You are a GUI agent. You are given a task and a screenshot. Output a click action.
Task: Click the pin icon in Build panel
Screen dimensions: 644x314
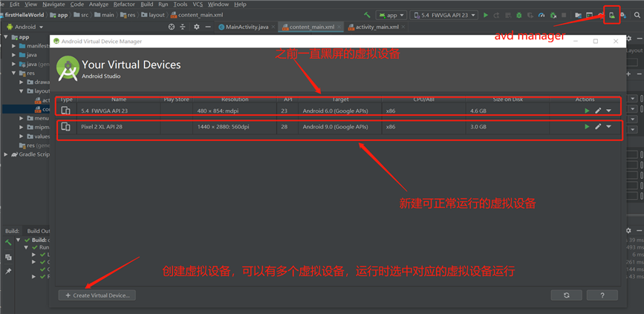(x=8, y=271)
